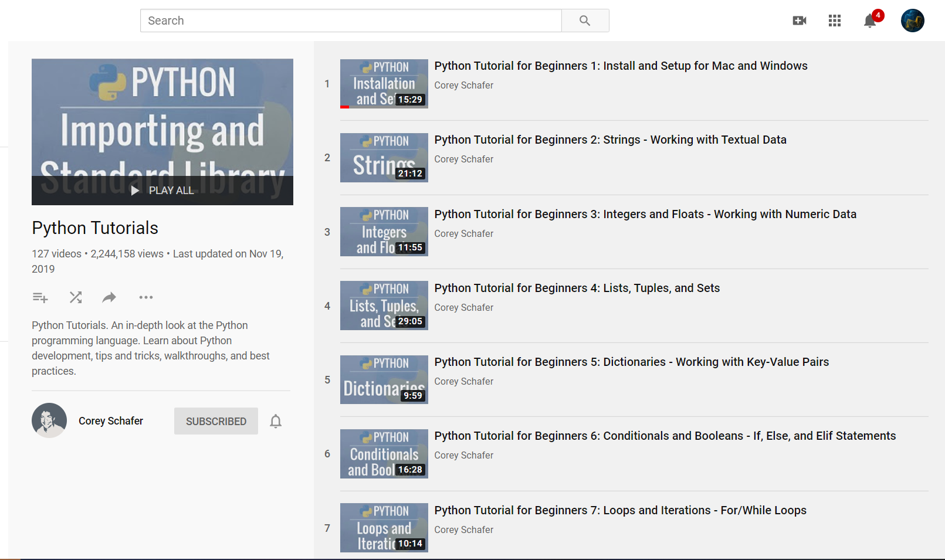Screen dimensions: 945x560
Task: Open the Dictionaries video thumbnail
Action: point(384,379)
